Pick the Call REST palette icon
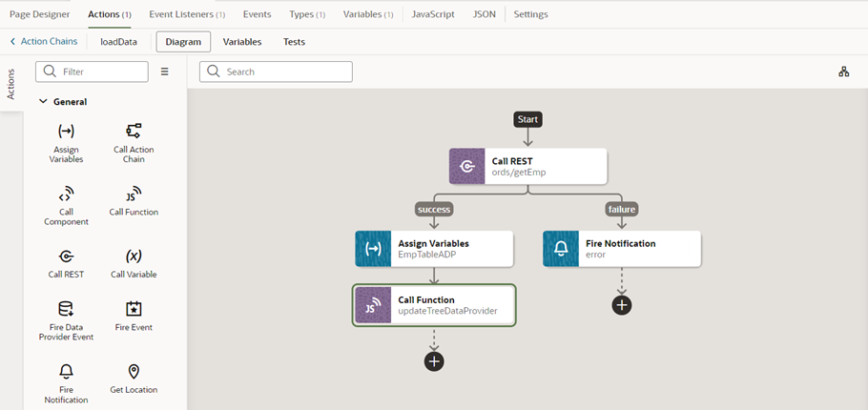 coord(67,256)
